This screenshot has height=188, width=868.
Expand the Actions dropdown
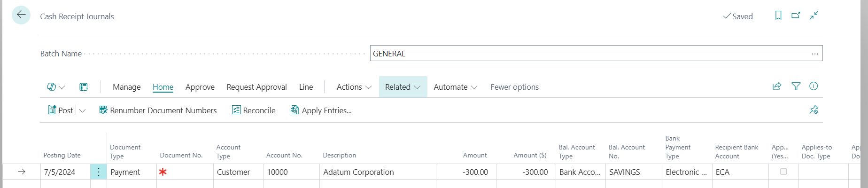click(354, 87)
